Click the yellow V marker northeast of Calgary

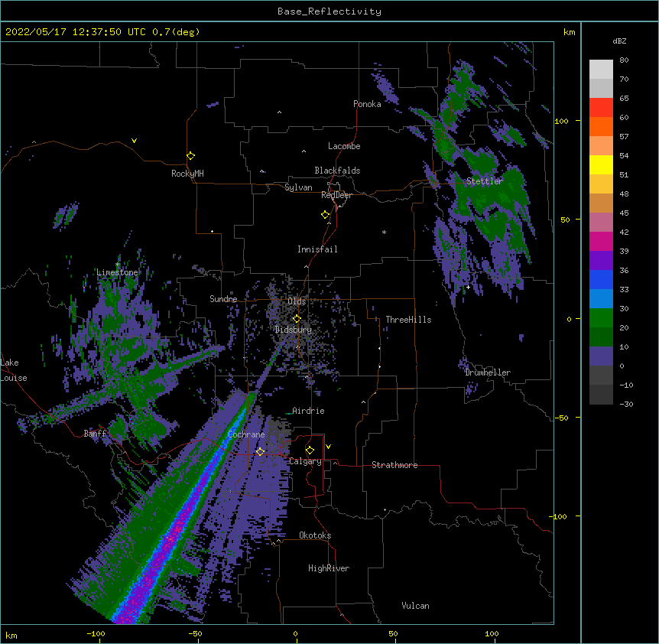[x=328, y=447]
